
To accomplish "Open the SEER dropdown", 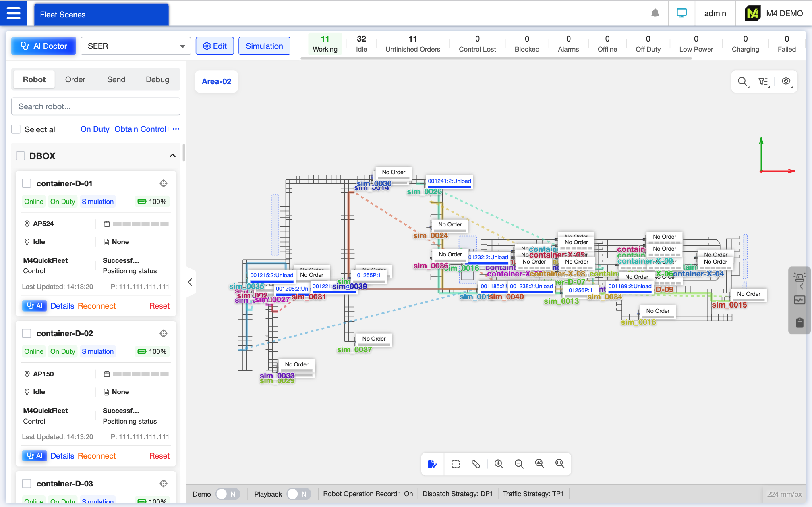I will [135, 46].
